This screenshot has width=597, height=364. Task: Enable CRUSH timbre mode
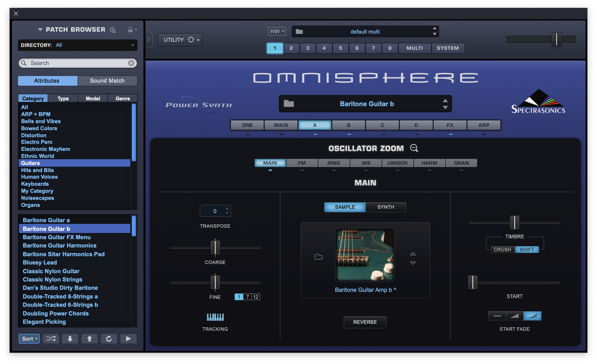pos(502,249)
